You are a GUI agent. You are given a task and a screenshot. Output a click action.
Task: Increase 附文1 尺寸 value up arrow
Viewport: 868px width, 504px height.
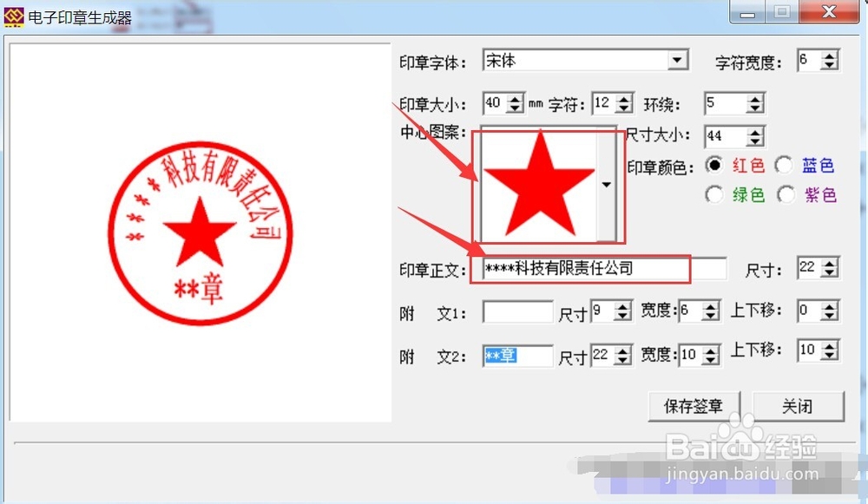pos(622,306)
